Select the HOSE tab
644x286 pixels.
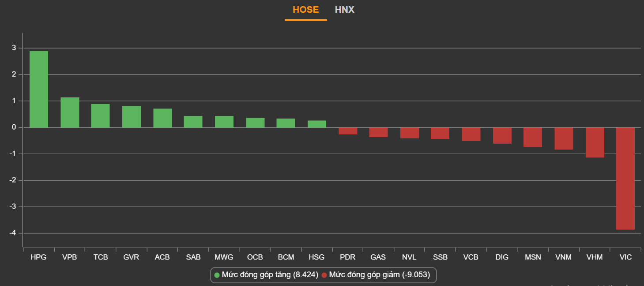tap(305, 10)
